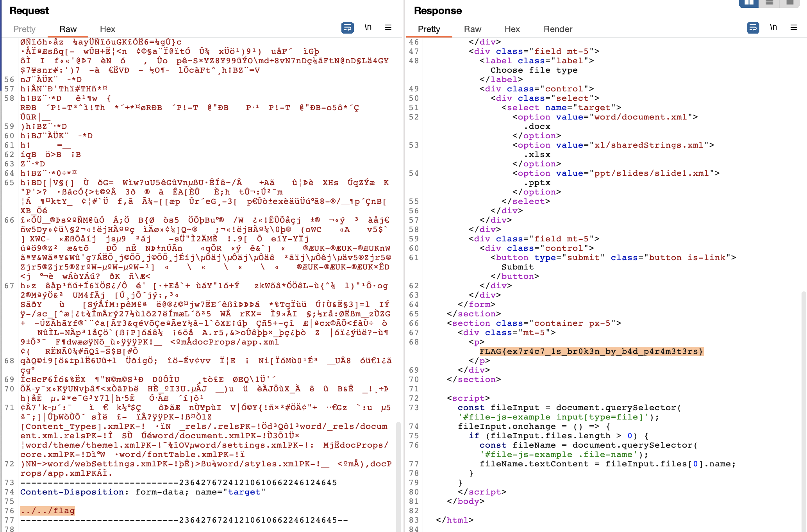Viewport: 807px width, 532px height.
Task: Select the single combined pane layout icon
Action: click(790, 3)
